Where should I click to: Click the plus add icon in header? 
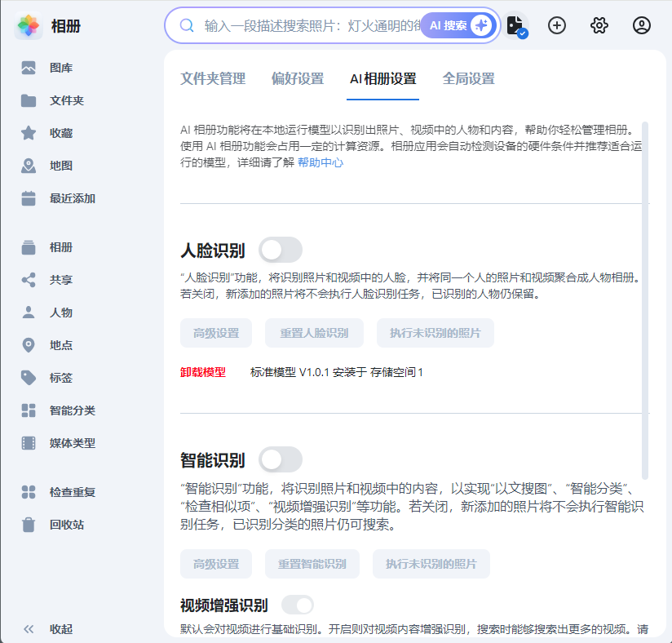557,25
